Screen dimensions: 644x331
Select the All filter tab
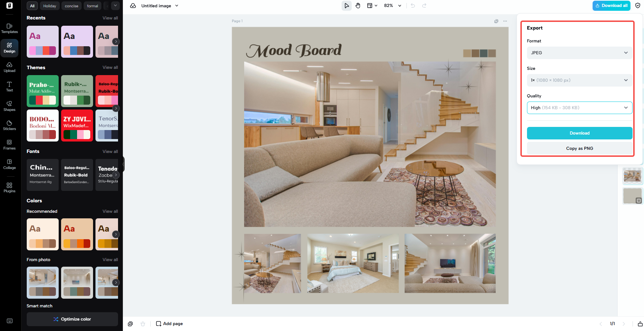pyautogui.click(x=32, y=6)
